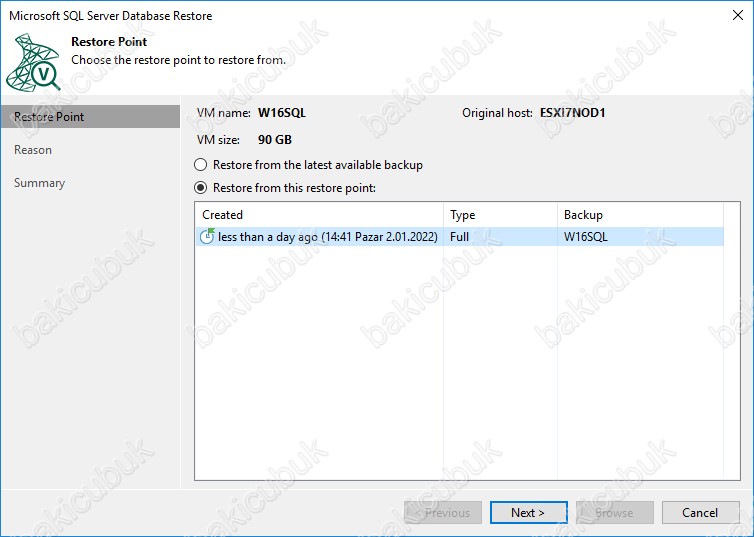Click the disabled Browse button
This screenshot has width=754, height=537.
(x=615, y=512)
